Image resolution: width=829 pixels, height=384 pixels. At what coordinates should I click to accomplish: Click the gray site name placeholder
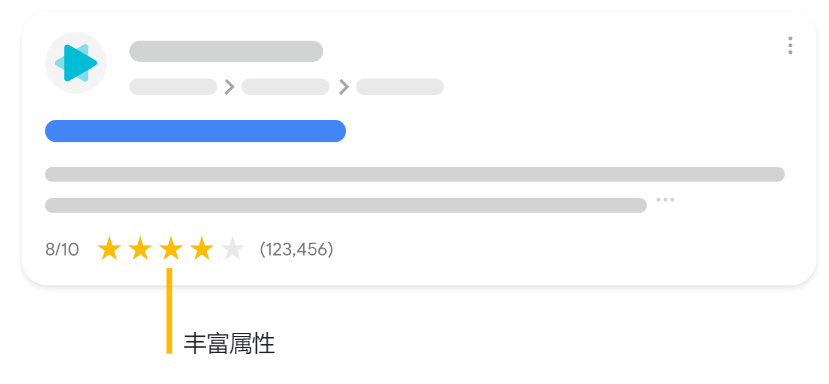point(226,51)
